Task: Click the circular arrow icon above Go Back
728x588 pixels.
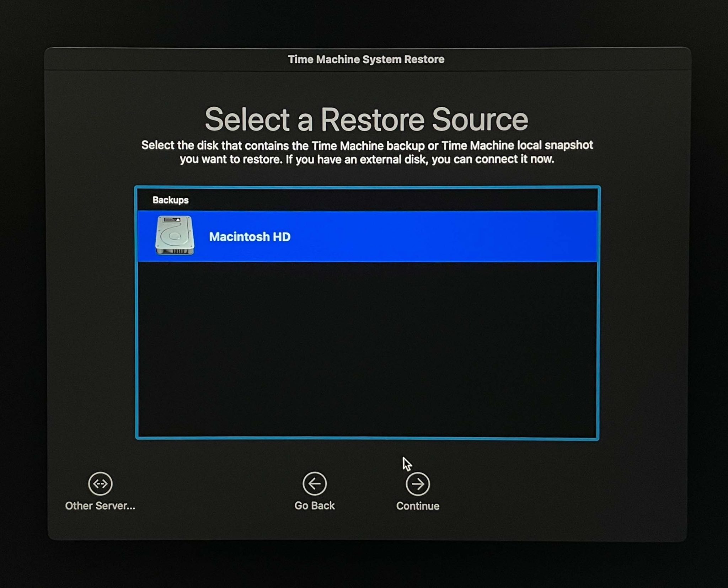Action: (x=314, y=483)
